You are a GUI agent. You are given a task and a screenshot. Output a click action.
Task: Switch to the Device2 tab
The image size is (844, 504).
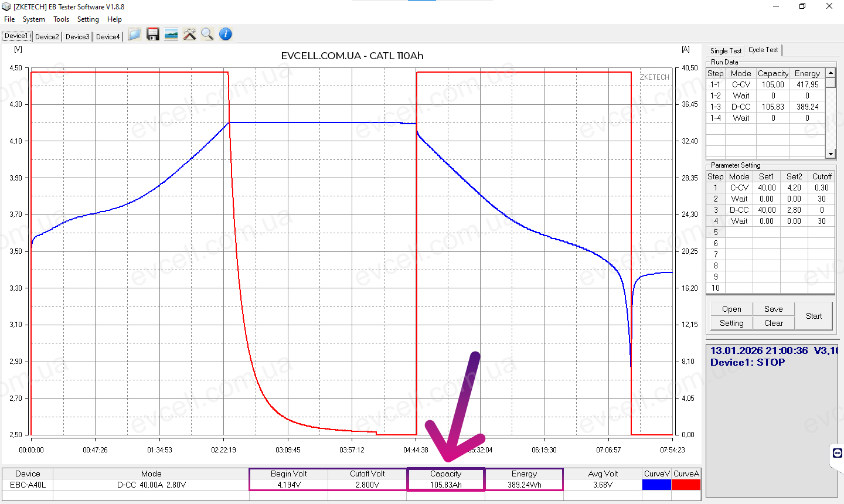(x=47, y=37)
